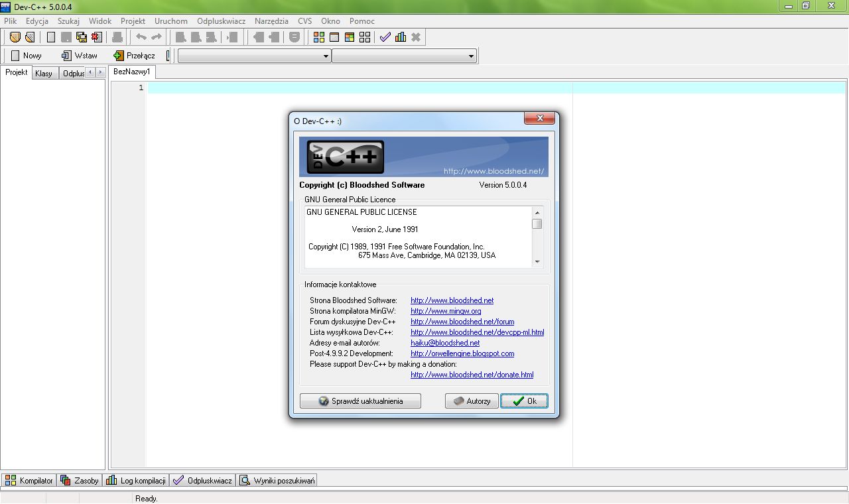Image resolution: width=849 pixels, height=504 pixels.
Task: Show the Zasoby panel
Action: click(x=79, y=480)
